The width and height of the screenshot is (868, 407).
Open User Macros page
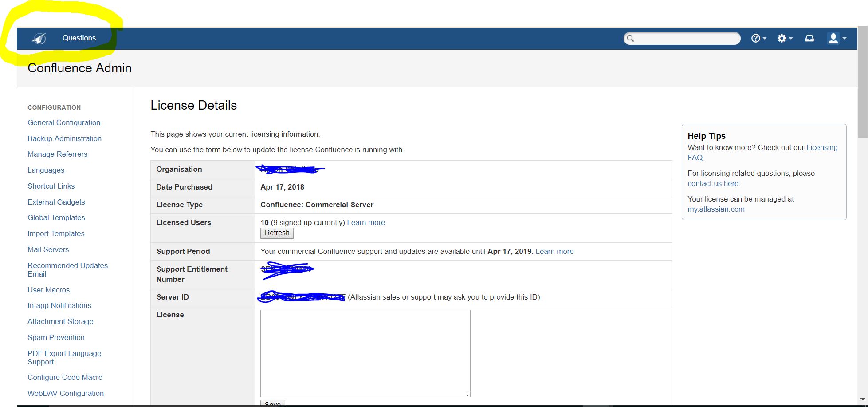(x=48, y=290)
